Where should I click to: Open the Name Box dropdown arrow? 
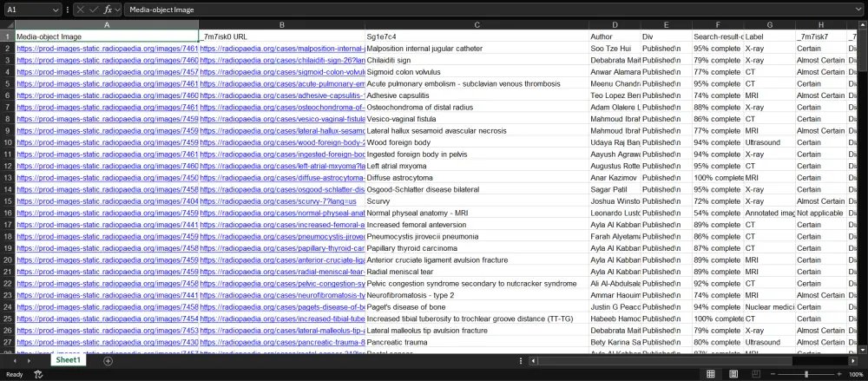click(x=56, y=10)
